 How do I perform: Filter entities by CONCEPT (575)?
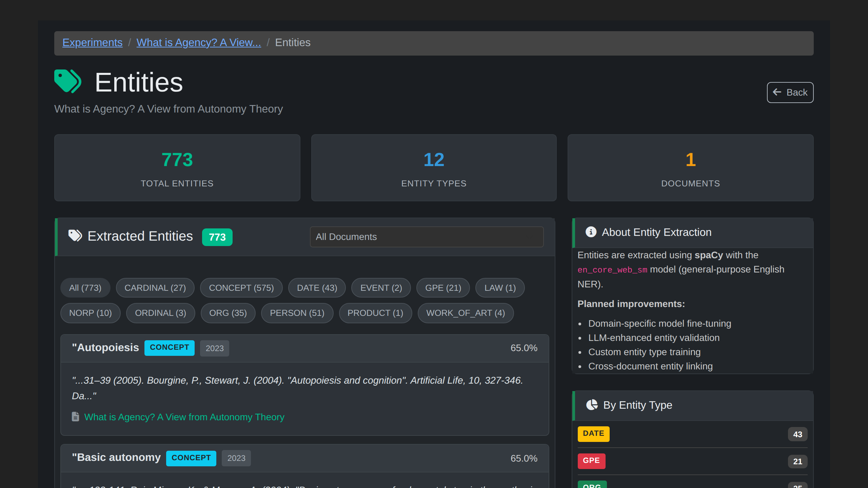pyautogui.click(x=241, y=288)
